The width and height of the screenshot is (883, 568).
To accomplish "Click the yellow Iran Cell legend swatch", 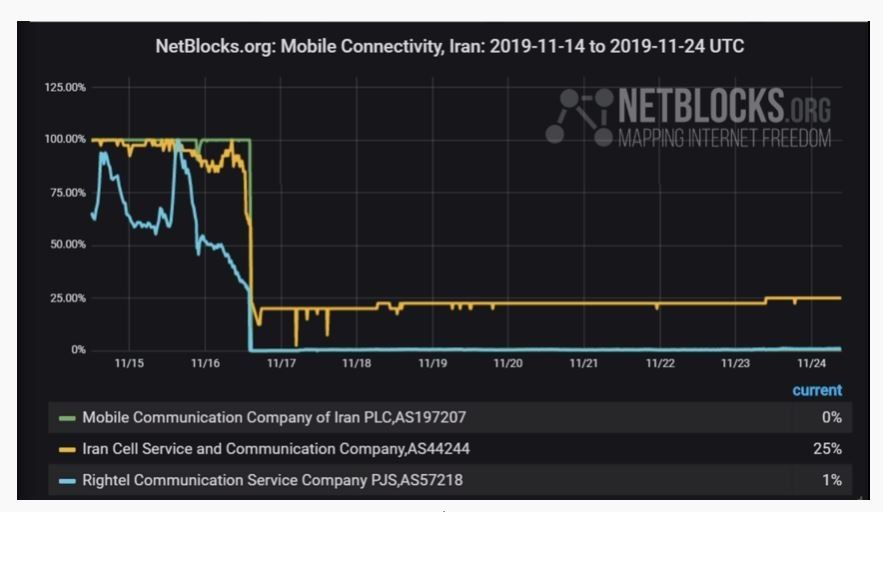I will pyautogui.click(x=68, y=450).
